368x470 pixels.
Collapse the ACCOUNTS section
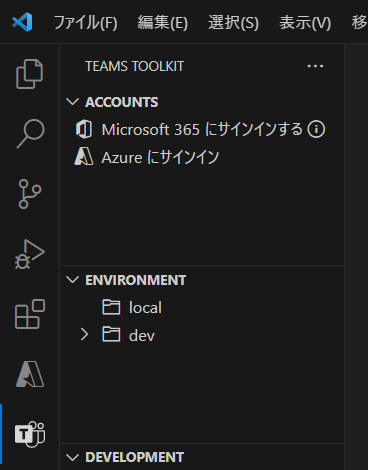click(x=72, y=102)
